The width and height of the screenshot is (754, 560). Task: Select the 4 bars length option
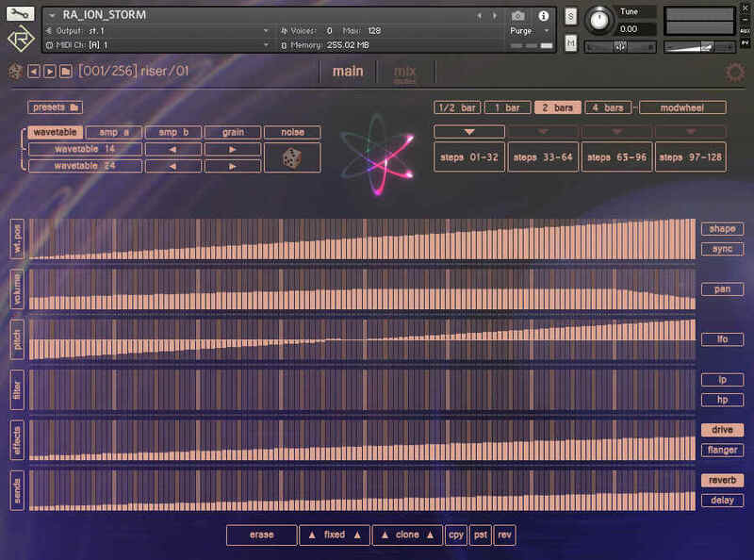tap(607, 107)
